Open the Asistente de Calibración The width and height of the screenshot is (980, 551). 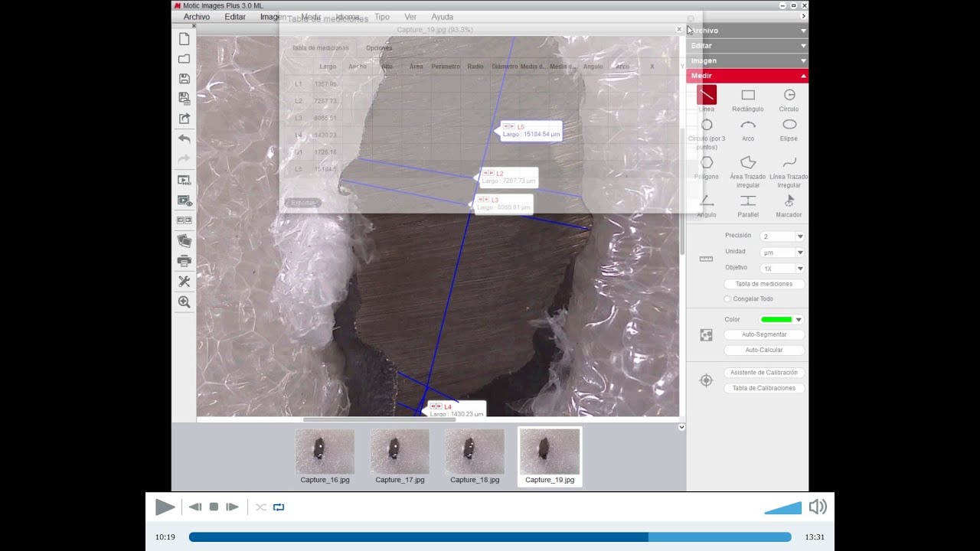click(x=764, y=373)
